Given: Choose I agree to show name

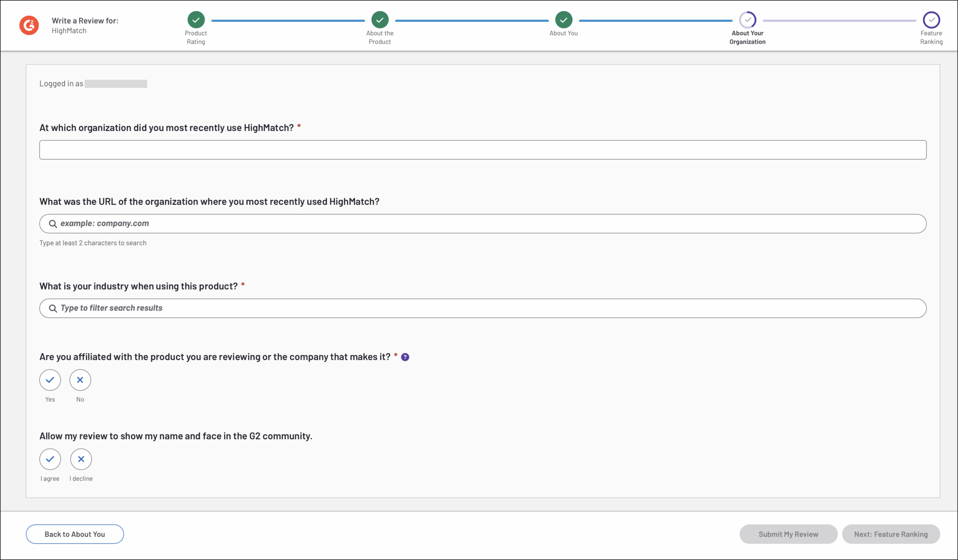Looking at the screenshot, I should pyautogui.click(x=50, y=459).
